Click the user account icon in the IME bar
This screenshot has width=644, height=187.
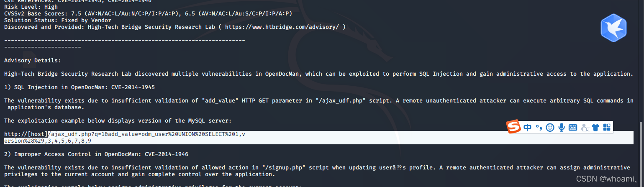click(x=585, y=127)
